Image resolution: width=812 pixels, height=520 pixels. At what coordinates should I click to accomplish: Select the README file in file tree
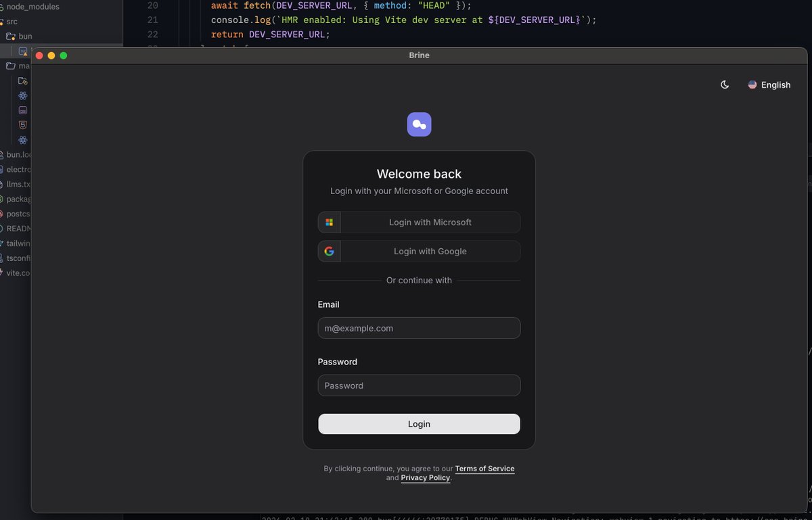[x=16, y=229]
